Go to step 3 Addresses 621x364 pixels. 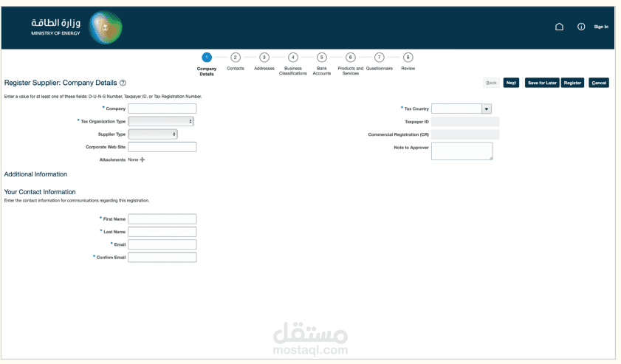click(264, 58)
